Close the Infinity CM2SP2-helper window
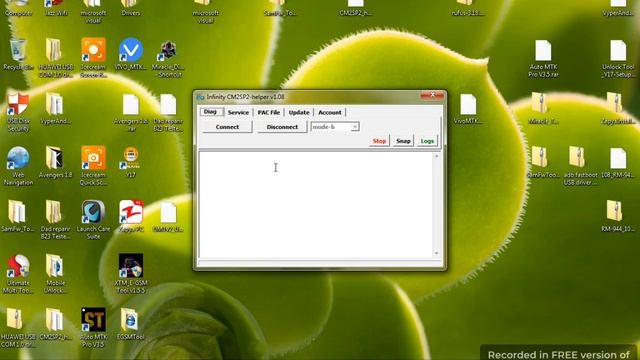This screenshot has height=360, width=640. (x=432, y=96)
